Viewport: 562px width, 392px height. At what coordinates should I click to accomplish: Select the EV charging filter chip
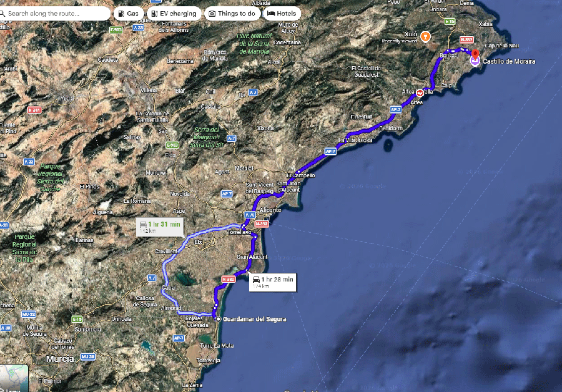pyautogui.click(x=174, y=14)
